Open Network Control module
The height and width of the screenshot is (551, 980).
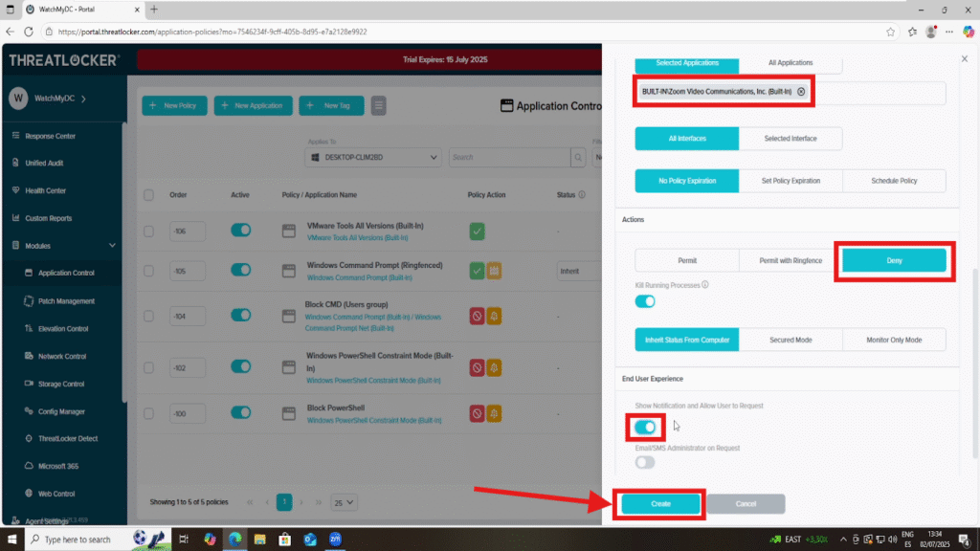tap(62, 356)
